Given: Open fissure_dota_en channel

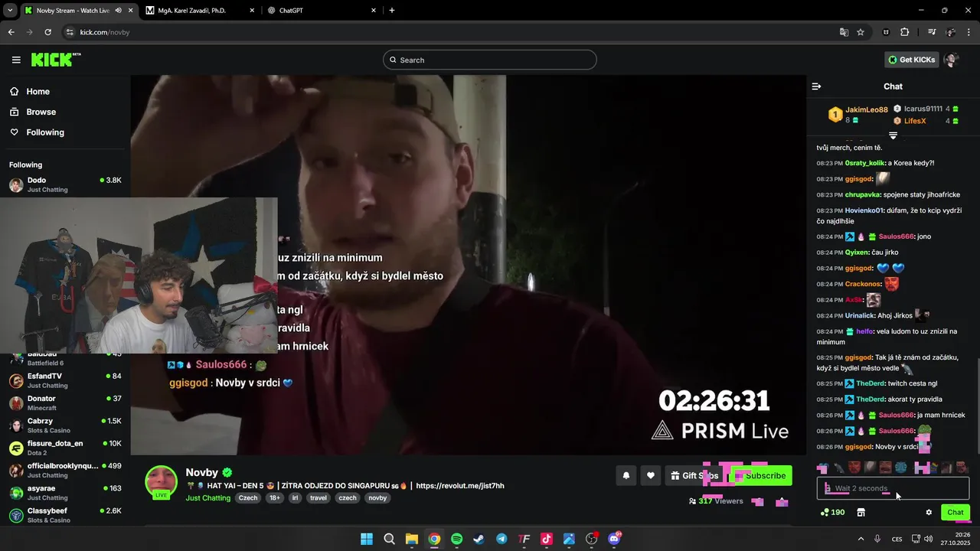Looking at the screenshot, I should coord(65,448).
